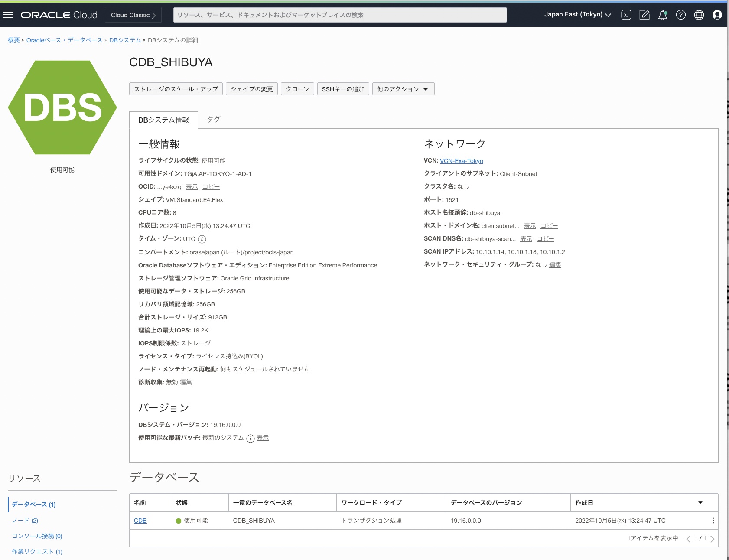Copy the host domain name
The image size is (729, 560).
point(550,226)
